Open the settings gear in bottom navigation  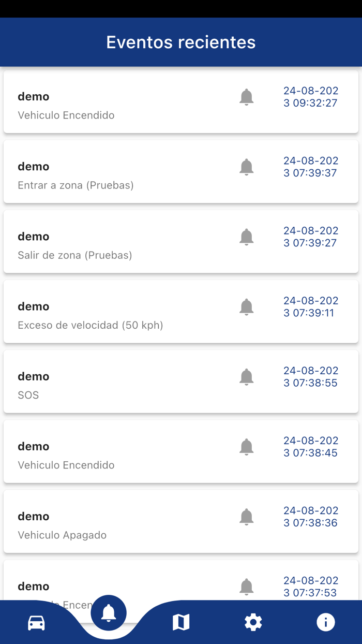[x=253, y=622]
